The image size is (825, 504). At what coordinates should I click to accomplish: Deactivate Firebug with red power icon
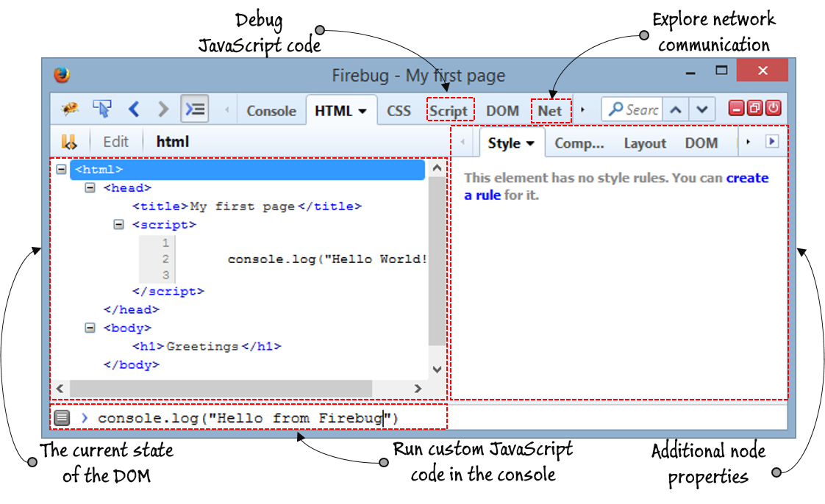click(773, 108)
